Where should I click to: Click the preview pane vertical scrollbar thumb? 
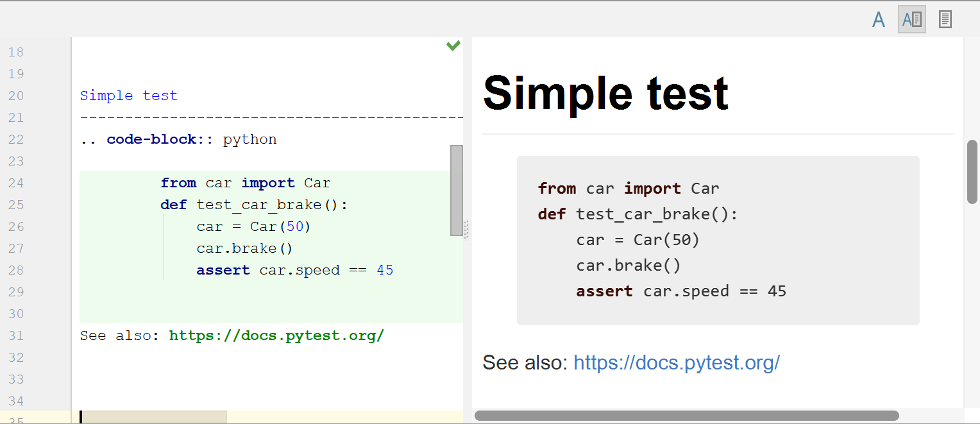[x=972, y=171]
